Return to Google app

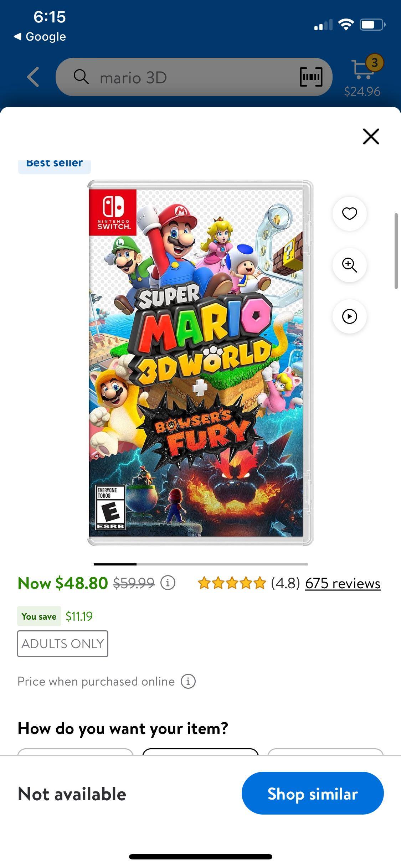click(40, 36)
